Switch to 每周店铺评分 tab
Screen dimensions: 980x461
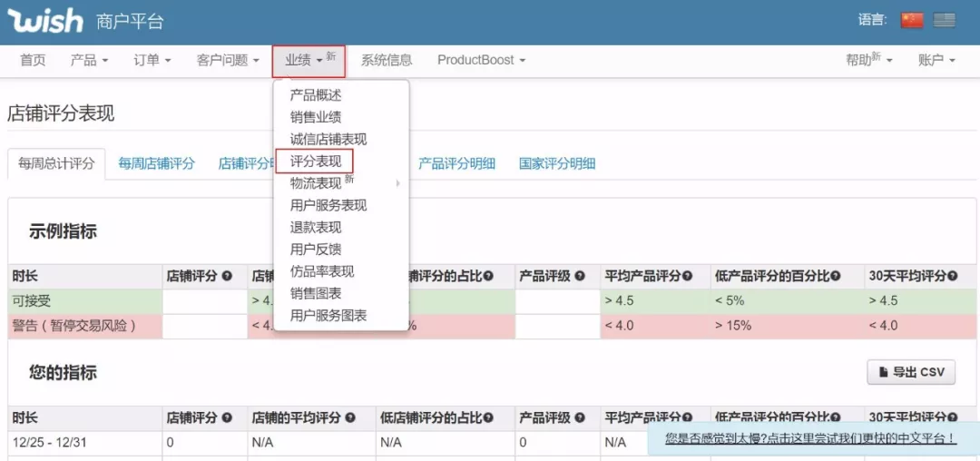[156, 163]
